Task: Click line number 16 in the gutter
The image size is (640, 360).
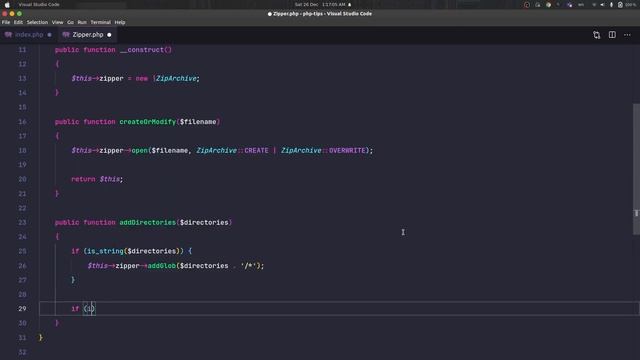Action: pos(22,122)
